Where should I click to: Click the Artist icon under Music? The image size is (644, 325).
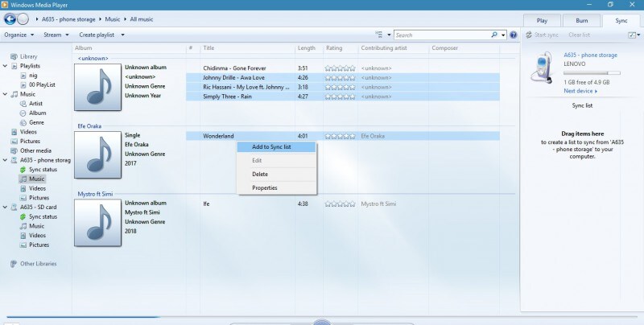[23, 104]
